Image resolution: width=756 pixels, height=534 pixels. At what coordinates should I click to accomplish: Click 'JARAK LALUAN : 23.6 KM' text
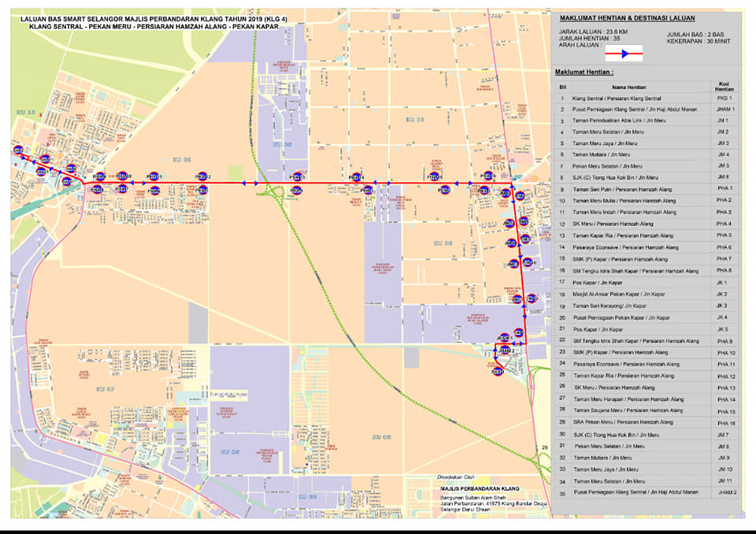pos(593,32)
